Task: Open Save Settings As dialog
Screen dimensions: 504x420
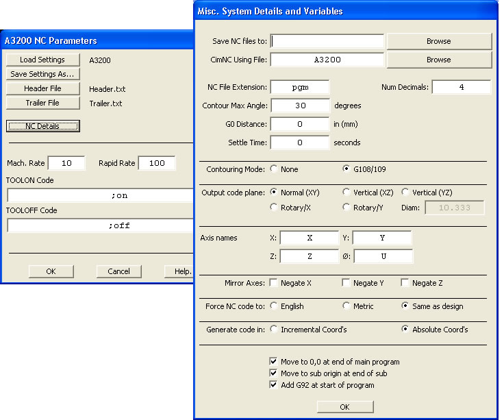Action: pos(42,74)
